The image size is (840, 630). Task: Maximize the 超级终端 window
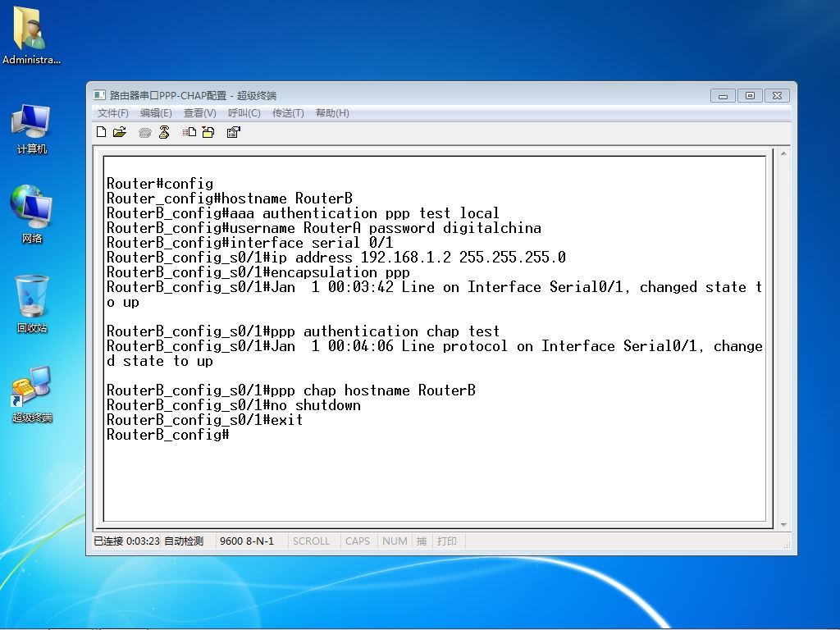[x=750, y=95]
